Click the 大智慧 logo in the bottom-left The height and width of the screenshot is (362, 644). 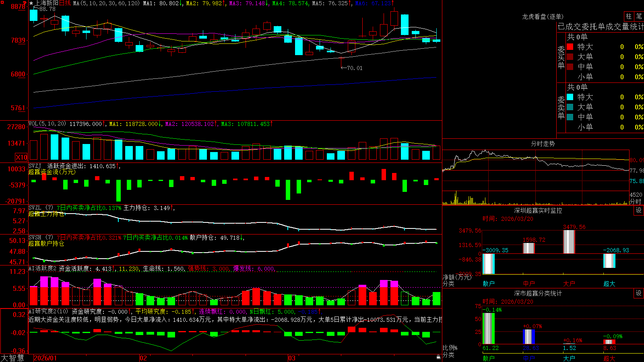click(12, 358)
